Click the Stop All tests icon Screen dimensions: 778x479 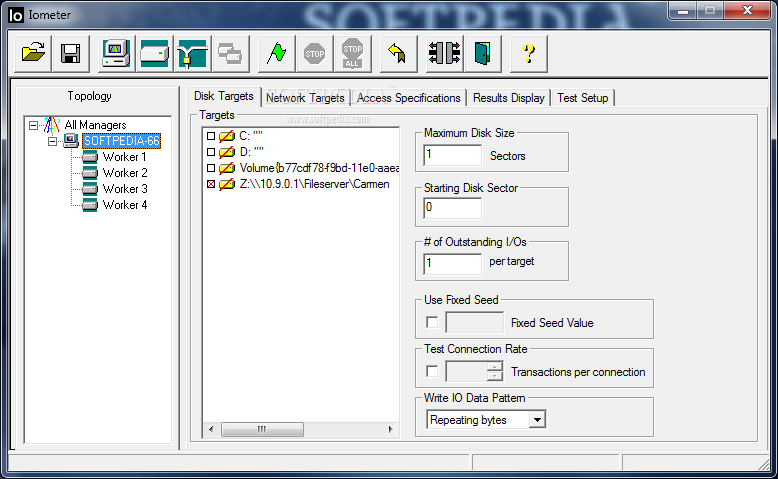(x=352, y=53)
